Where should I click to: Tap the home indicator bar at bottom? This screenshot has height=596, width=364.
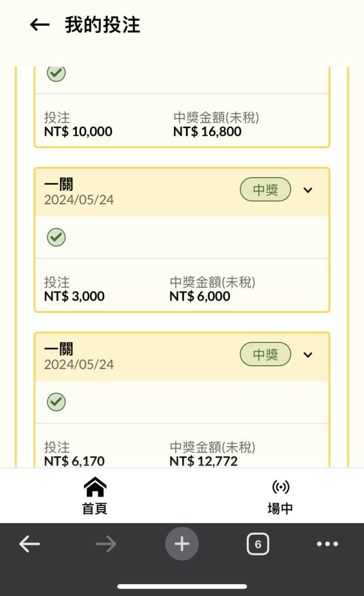pos(182,586)
